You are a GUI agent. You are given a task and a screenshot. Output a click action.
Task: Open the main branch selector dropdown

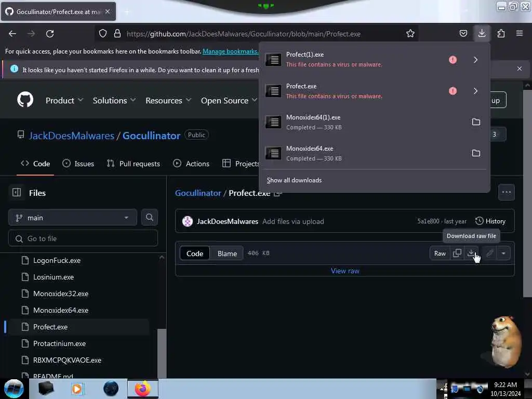[73, 218]
